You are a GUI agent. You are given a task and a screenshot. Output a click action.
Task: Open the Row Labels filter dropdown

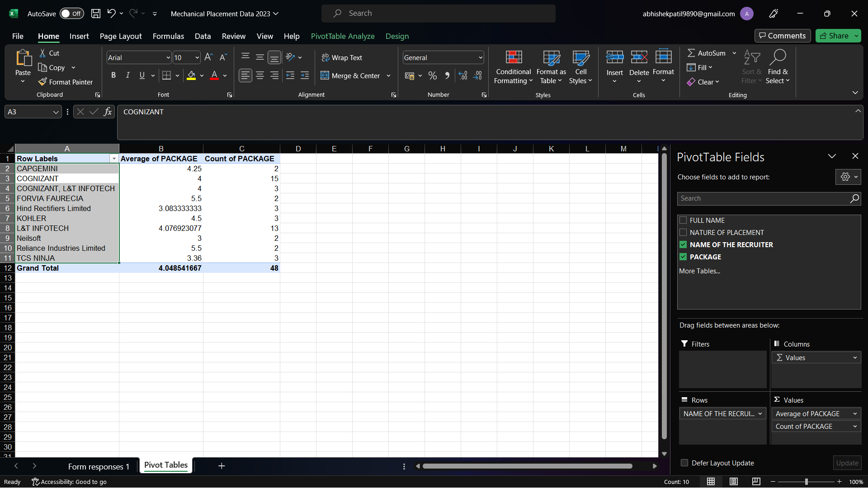click(114, 159)
